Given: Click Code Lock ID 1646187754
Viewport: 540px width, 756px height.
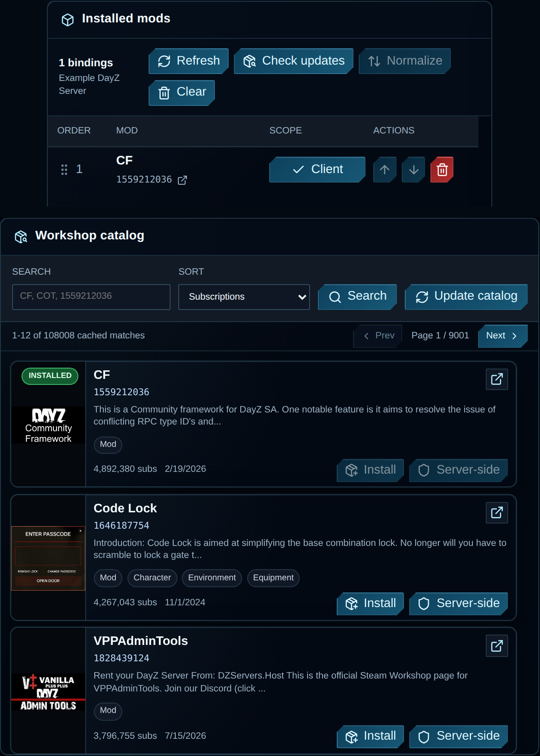Looking at the screenshot, I should click(x=121, y=526).
